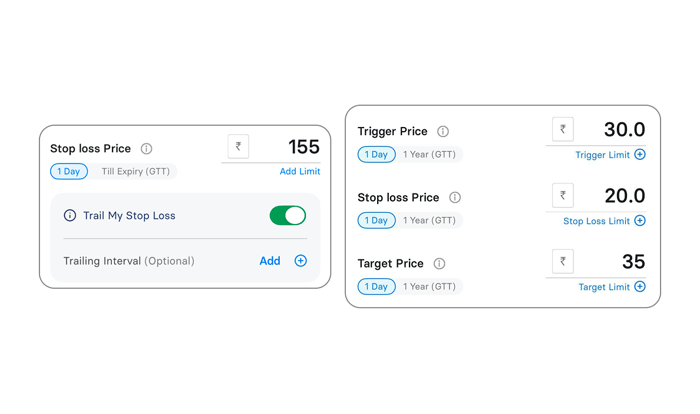Screen dimensions: 700x414
Task: Click plus icon beside Trigger Limit
Action: (x=640, y=155)
